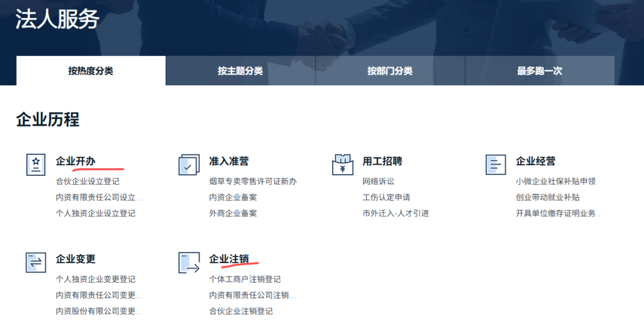The width and height of the screenshot is (644, 331).
Task: Open 内资股份有限公司变更 link
Action: coord(98,311)
